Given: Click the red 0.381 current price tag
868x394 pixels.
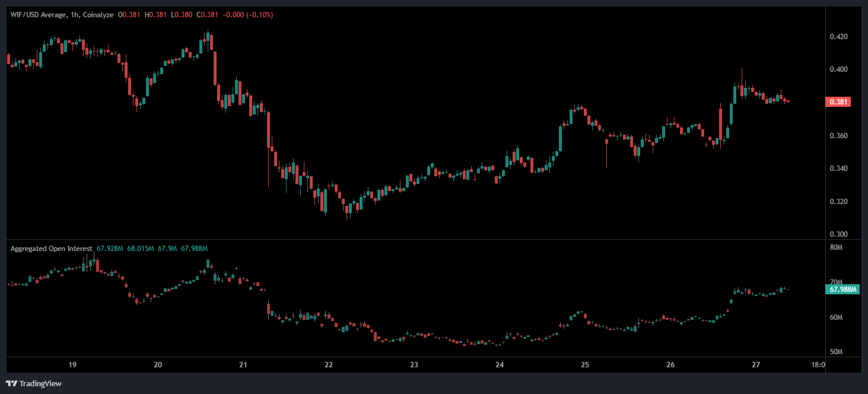Looking at the screenshot, I should [x=838, y=101].
